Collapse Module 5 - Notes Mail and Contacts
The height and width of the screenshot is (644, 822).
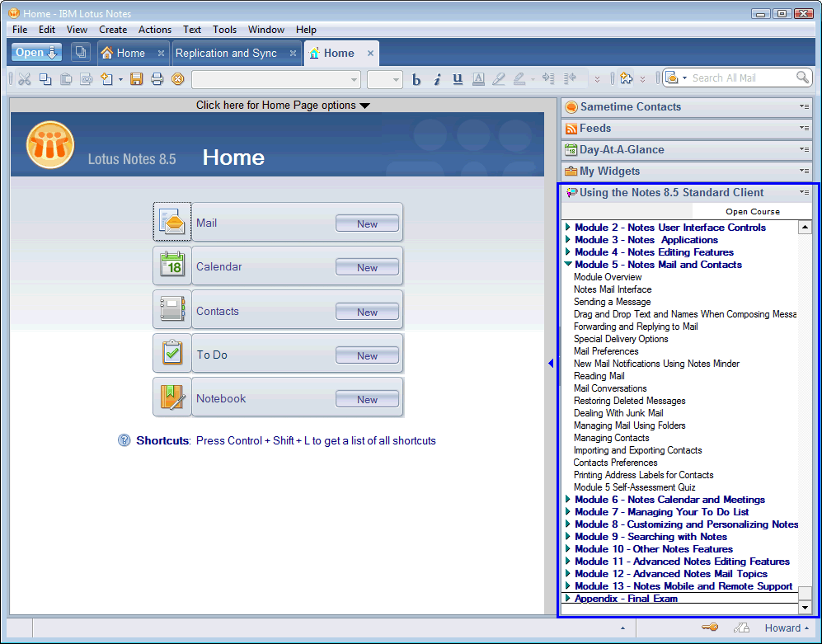tap(568, 265)
